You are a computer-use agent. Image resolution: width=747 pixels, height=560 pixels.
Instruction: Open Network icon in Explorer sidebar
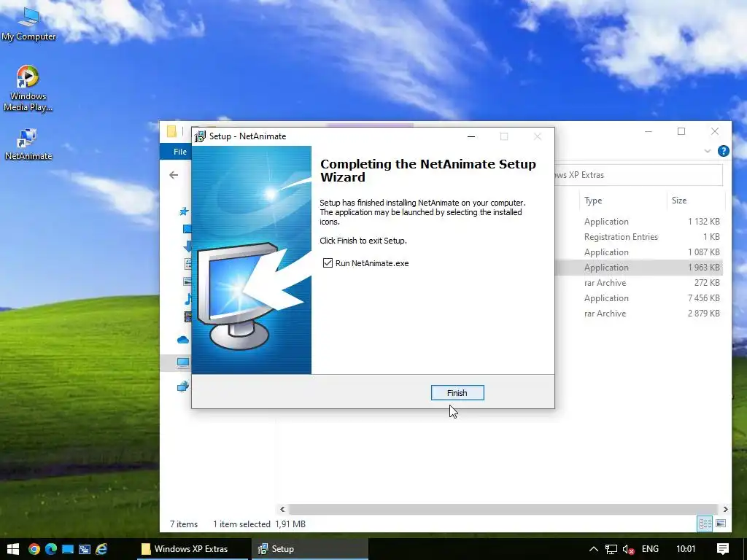click(x=183, y=386)
